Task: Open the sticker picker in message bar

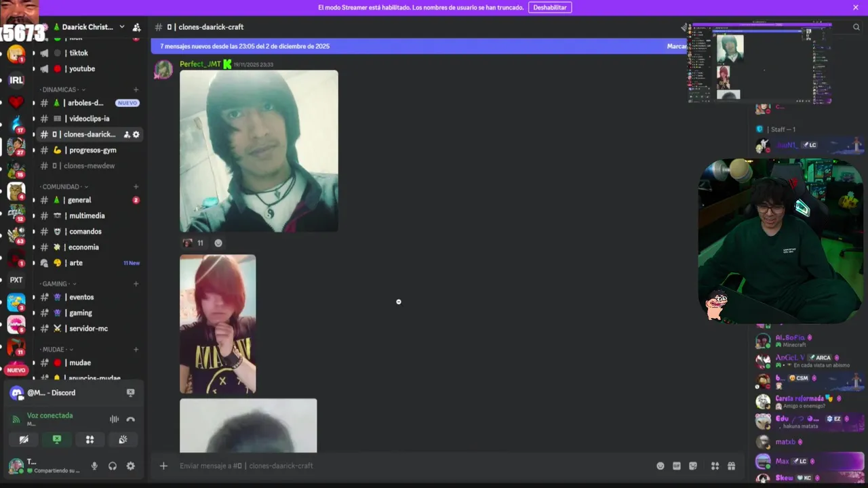Action: point(692,466)
